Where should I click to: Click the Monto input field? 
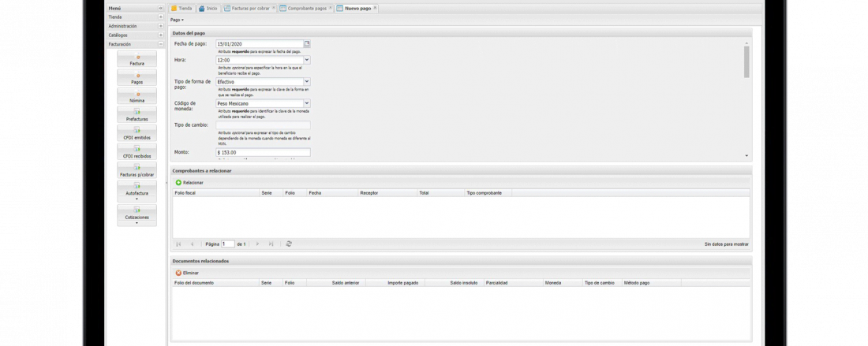[x=262, y=152]
